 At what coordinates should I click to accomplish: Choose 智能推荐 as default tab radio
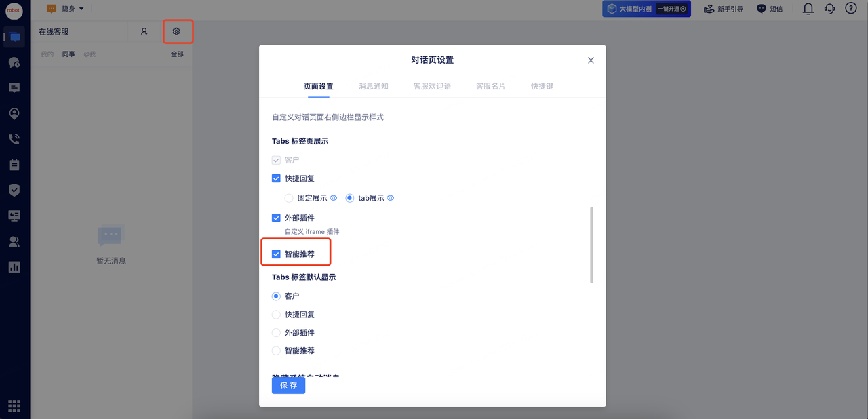click(276, 351)
